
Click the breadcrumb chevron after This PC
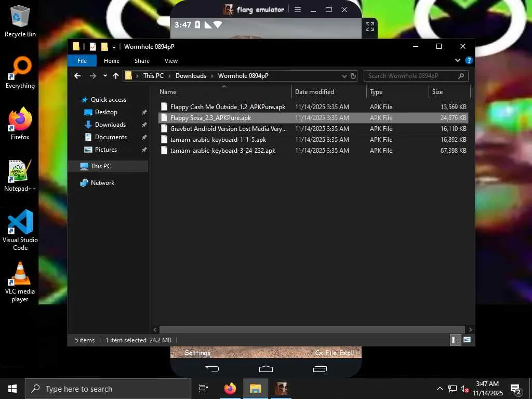169,76
